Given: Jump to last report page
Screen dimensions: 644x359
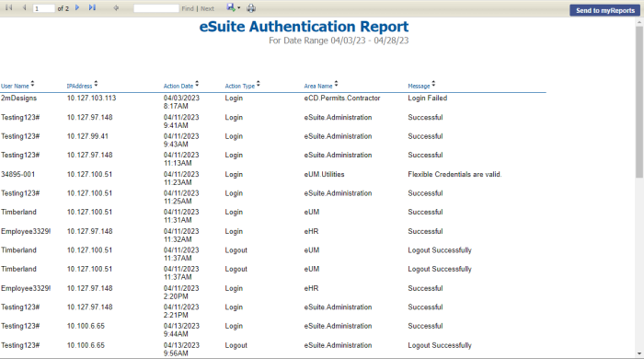Looking at the screenshot, I should [92, 7].
